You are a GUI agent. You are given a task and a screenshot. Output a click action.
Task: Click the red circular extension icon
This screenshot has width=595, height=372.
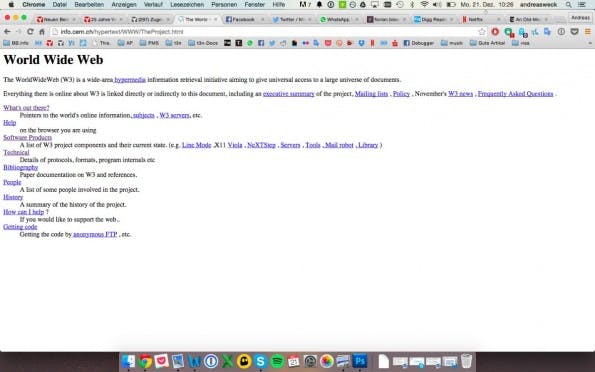(x=495, y=32)
